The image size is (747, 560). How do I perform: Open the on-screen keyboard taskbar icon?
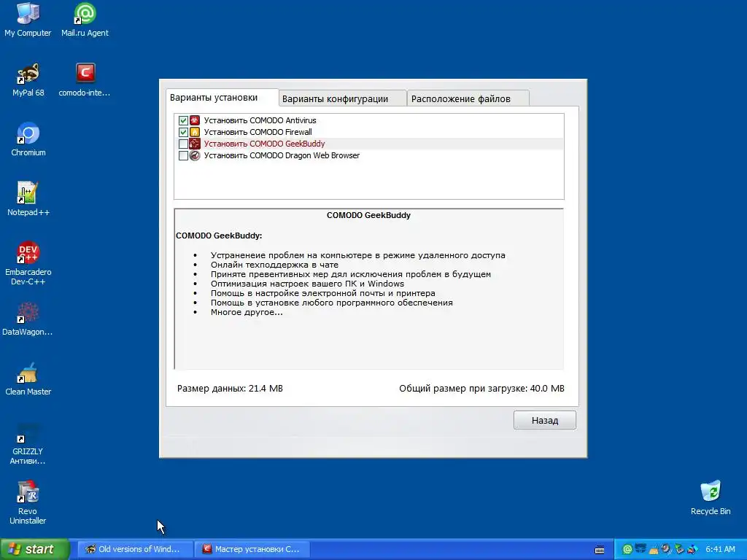(x=600, y=550)
